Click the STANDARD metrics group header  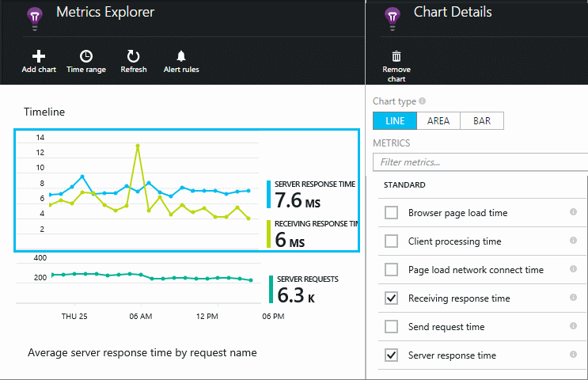click(404, 185)
